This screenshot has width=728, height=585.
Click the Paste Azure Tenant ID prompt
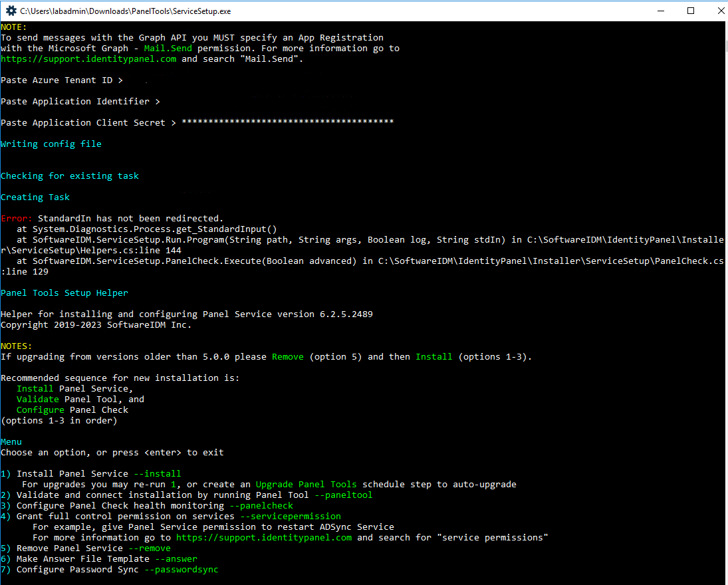pyautogui.click(x=62, y=80)
